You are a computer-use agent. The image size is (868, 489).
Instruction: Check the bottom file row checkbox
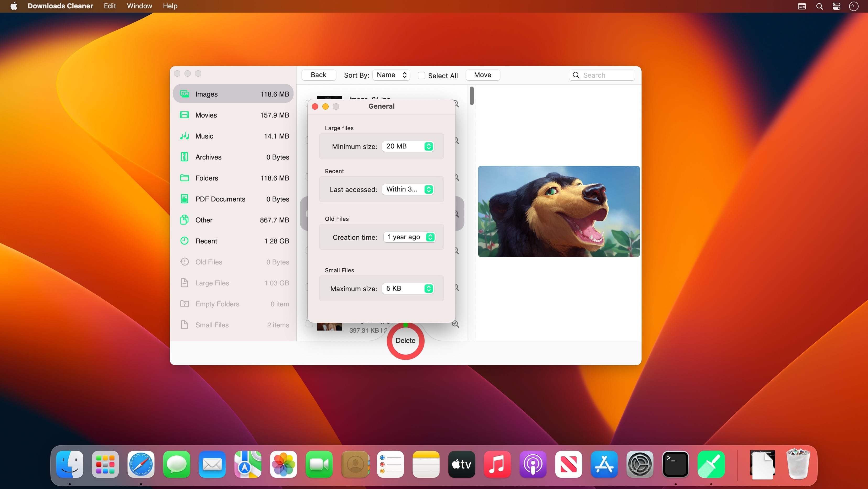[x=309, y=324]
